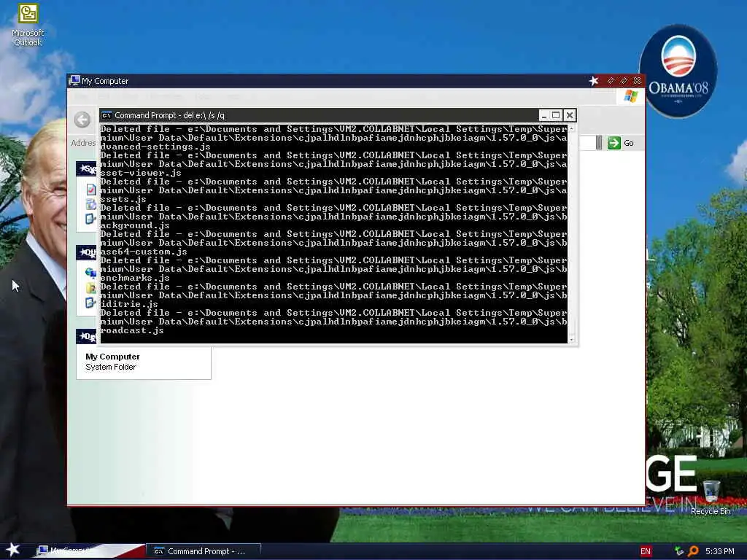Click the "enchmarks.js" console line
Image resolution: width=747 pixels, height=560 pixels.
[135, 278]
